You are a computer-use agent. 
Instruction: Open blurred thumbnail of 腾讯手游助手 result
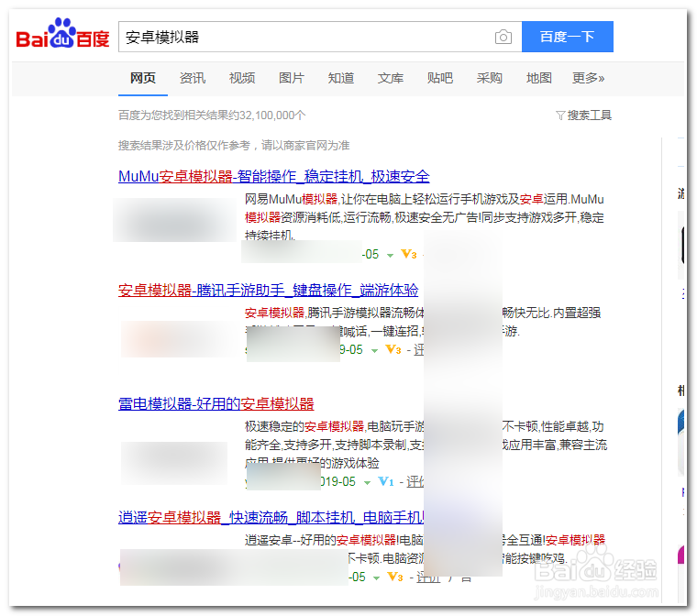pyautogui.click(x=180, y=339)
